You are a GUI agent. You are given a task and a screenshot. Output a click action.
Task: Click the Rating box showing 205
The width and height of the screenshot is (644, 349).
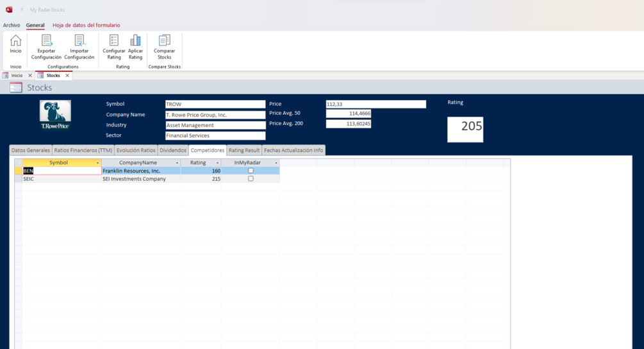465,130
